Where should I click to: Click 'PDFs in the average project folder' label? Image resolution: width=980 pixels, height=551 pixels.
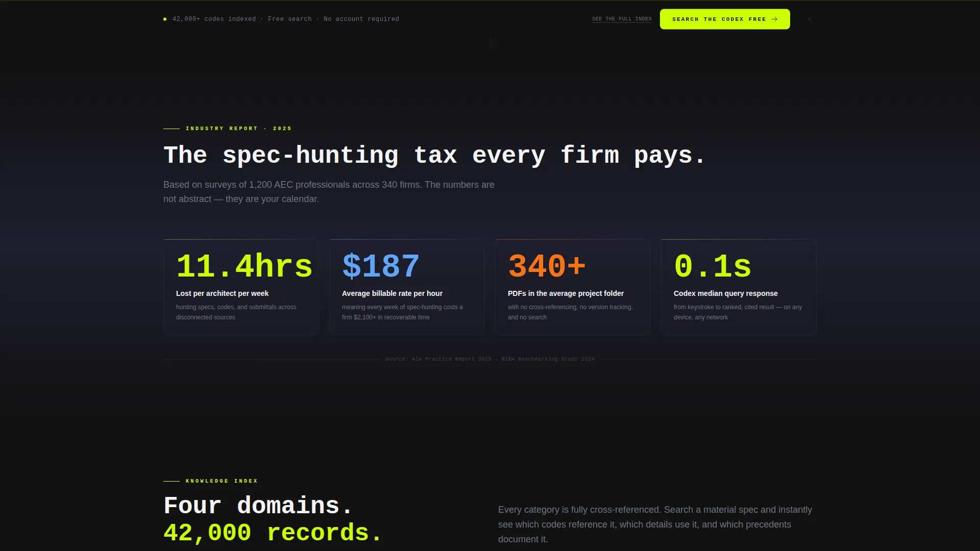pos(566,293)
